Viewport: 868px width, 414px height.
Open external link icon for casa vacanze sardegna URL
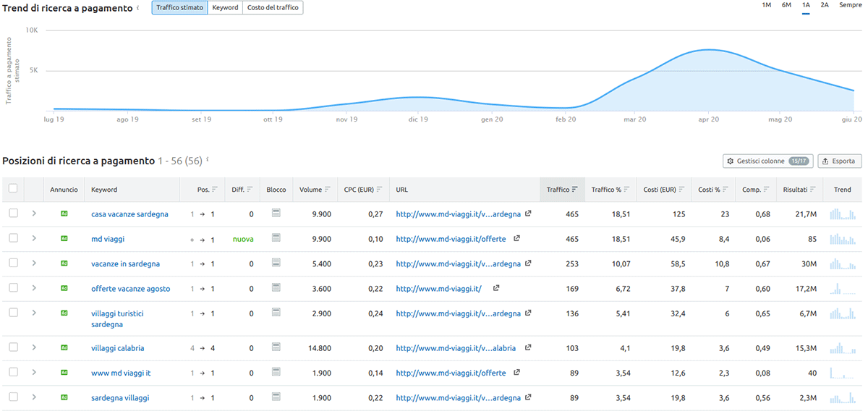pyautogui.click(x=528, y=214)
